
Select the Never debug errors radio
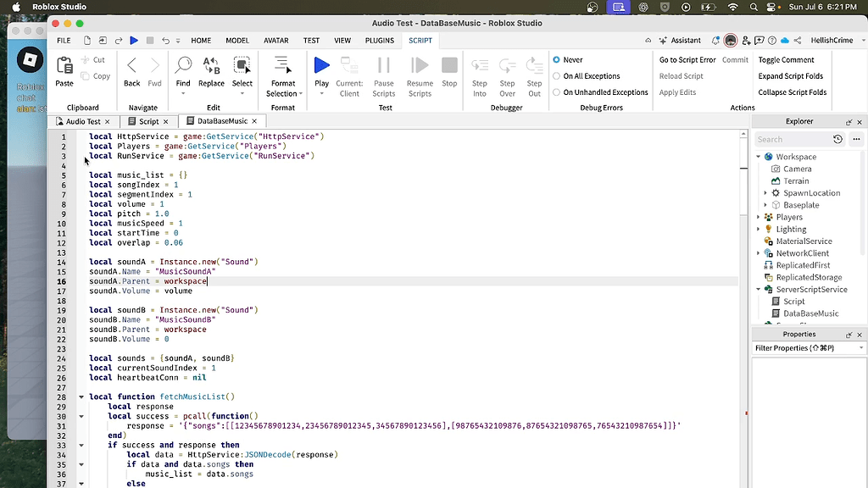point(556,60)
